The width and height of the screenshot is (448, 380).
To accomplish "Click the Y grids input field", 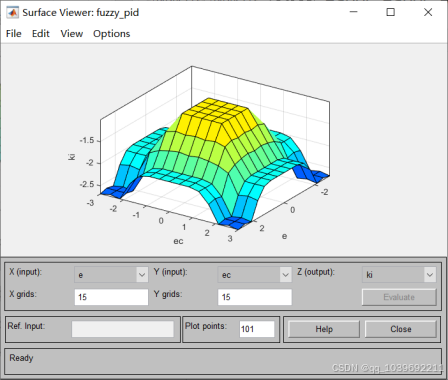I will [x=255, y=297].
